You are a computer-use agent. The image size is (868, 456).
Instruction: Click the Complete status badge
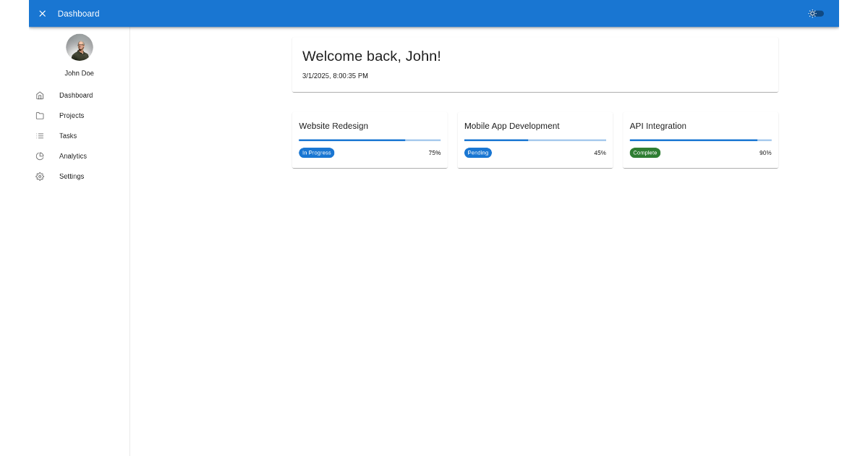644,153
